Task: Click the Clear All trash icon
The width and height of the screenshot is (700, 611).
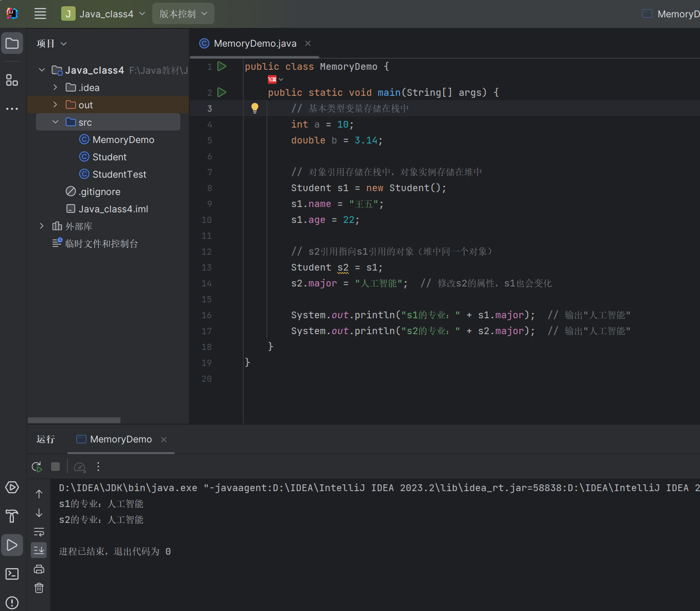Action: click(x=39, y=588)
